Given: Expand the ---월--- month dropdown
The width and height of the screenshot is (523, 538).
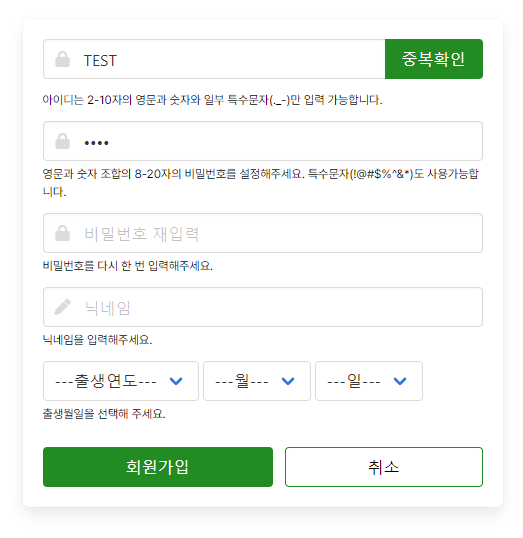Looking at the screenshot, I should [x=257, y=381].
